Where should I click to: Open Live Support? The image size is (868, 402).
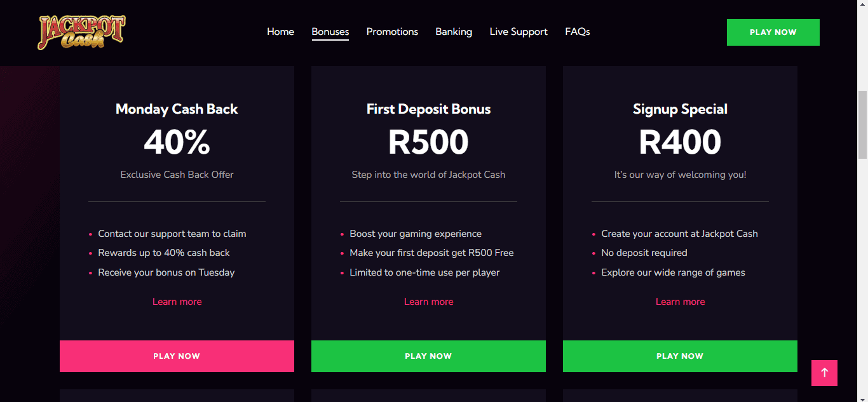(519, 32)
